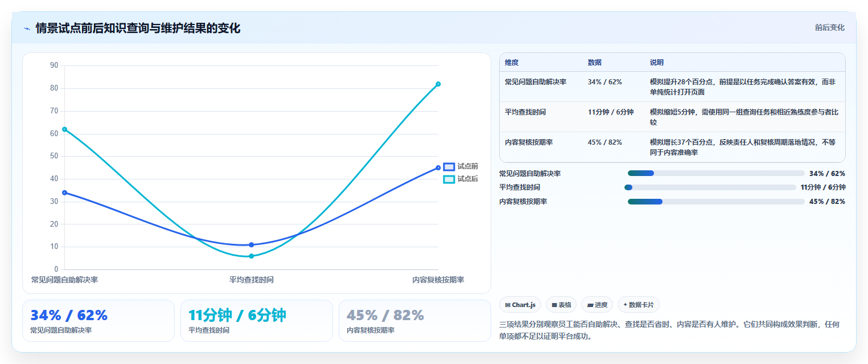
Task: Click the y-axis value 90
Action: pos(54,66)
